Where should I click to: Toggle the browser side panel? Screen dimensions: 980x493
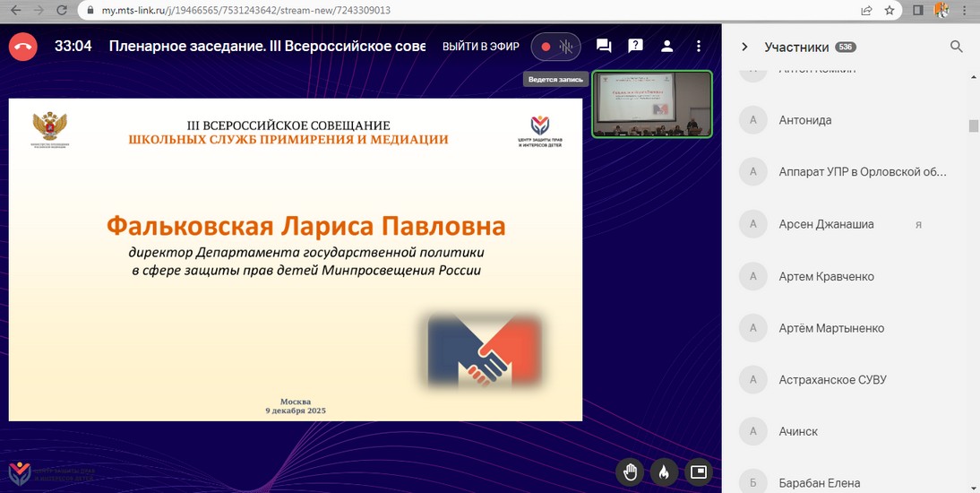tap(917, 11)
